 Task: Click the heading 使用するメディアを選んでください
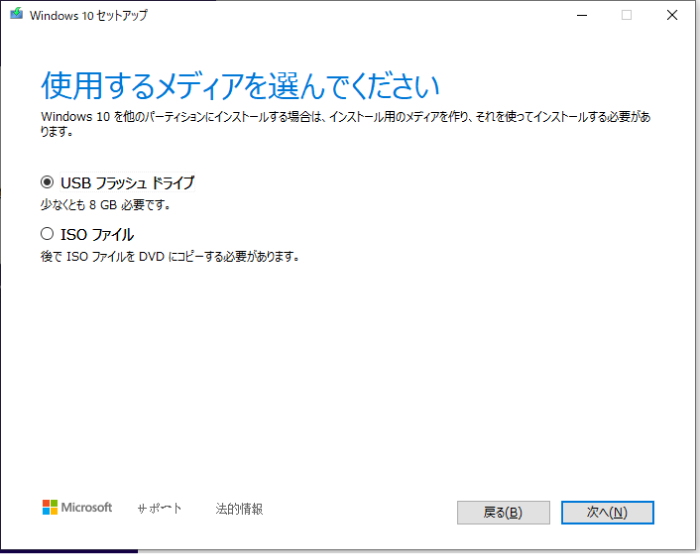pyautogui.click(x=240, y=85)
